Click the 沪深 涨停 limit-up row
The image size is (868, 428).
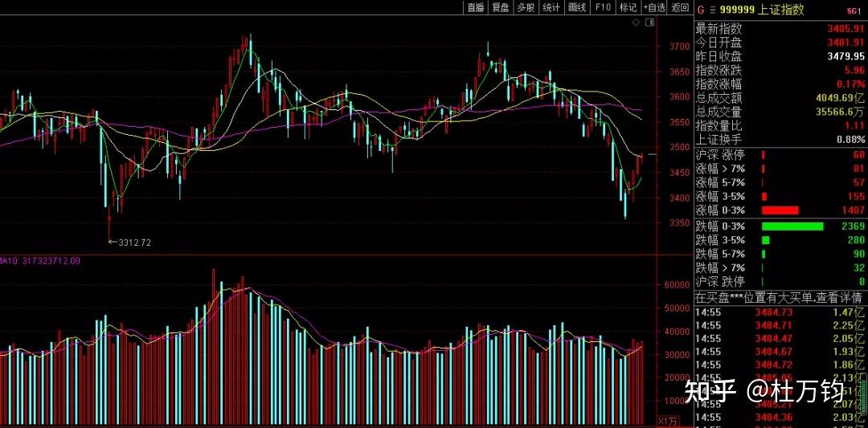pos(780,154)
